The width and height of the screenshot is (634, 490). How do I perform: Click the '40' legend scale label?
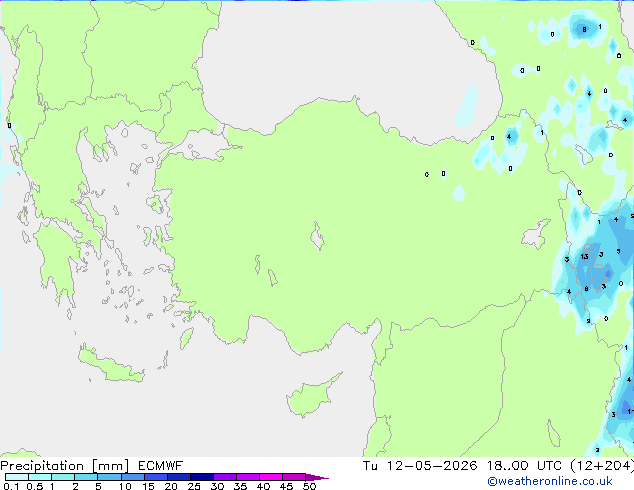(x=264, y=486)
